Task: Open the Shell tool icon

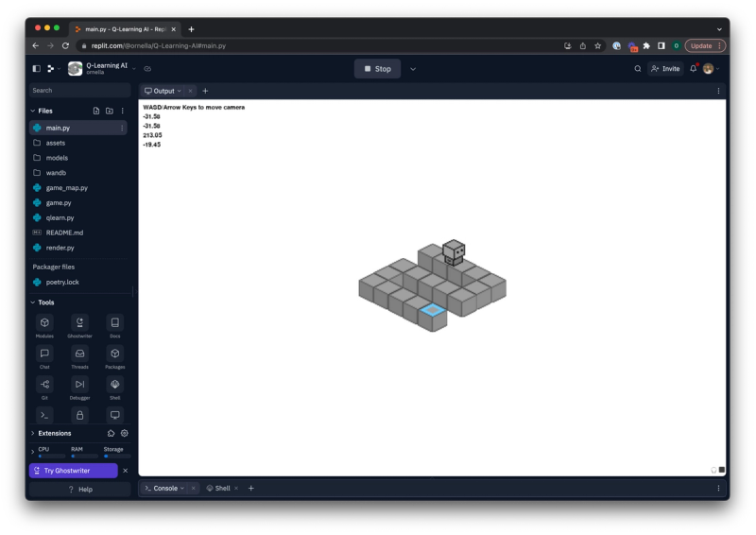Action: (x=114, y=385)
